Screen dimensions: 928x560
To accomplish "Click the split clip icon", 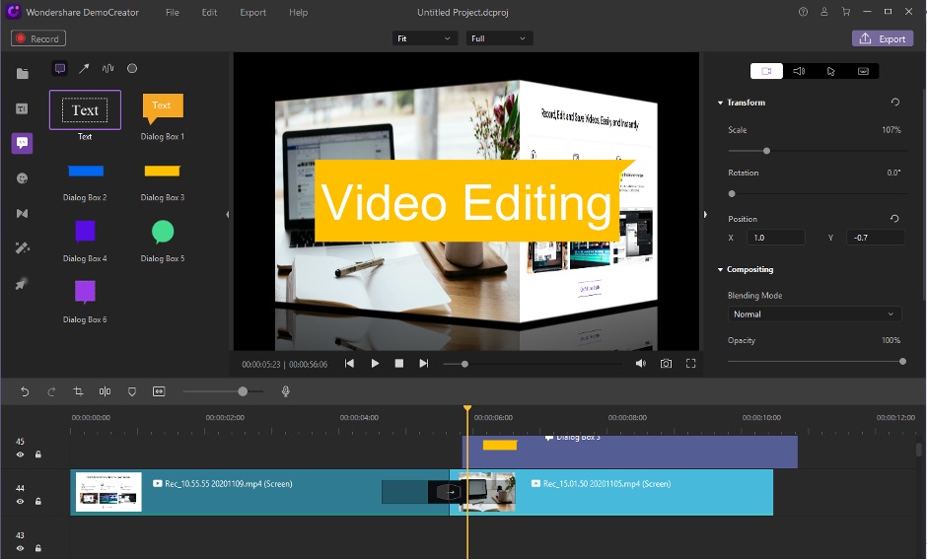I will [x=105, y=391].
